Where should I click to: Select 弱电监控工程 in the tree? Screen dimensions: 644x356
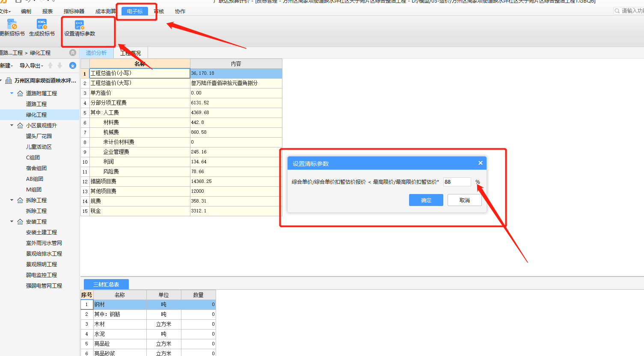(42, 275)
